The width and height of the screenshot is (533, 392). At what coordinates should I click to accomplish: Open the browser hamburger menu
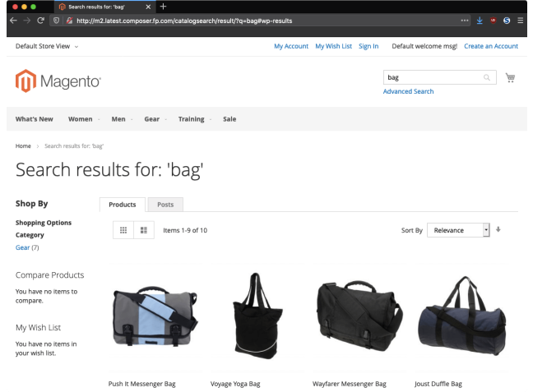click(520, 21)
